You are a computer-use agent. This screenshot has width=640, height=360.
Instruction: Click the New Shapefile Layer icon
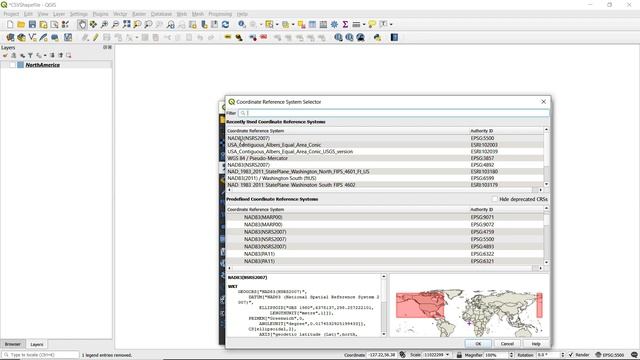click(32, 38)
